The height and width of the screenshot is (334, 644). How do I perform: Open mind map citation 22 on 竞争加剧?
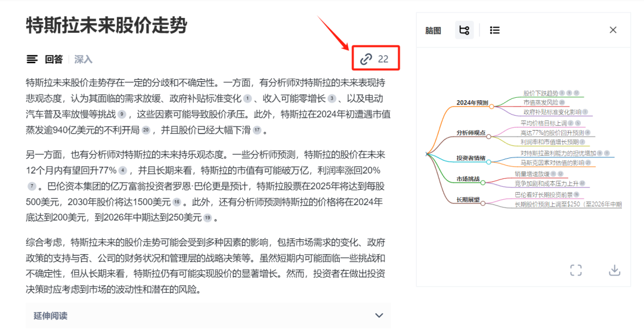(x=583, y=184)
